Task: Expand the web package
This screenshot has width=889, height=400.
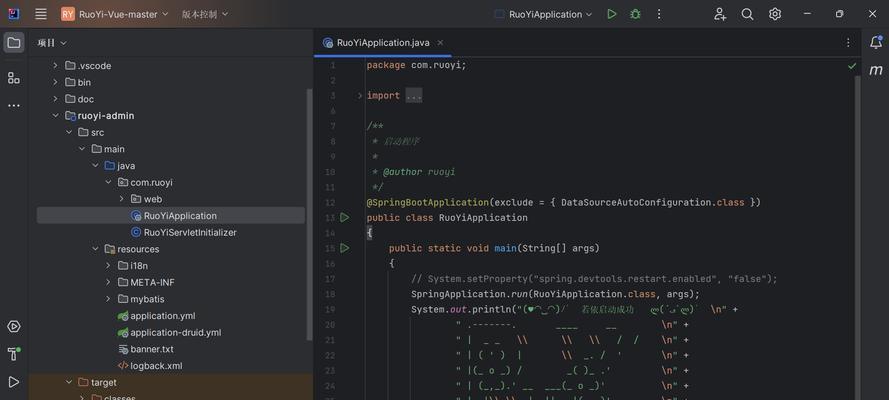Action: (x=121, y=199)
